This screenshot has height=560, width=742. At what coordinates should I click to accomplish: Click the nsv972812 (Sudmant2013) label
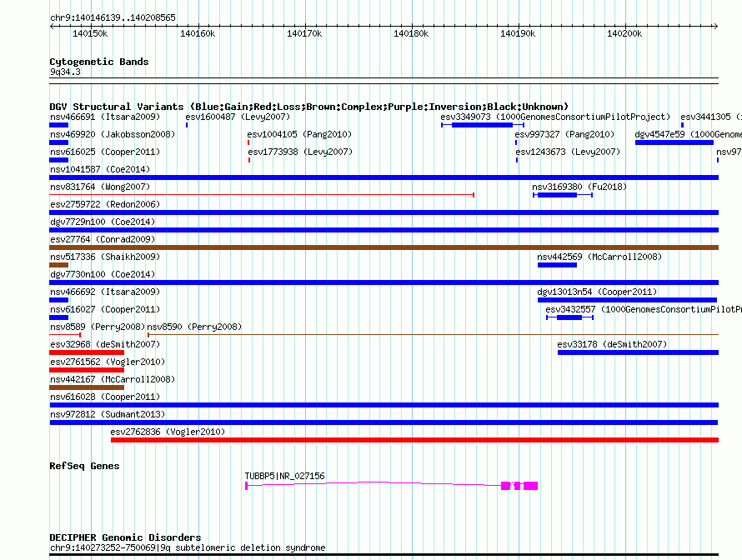coord(108,414)
